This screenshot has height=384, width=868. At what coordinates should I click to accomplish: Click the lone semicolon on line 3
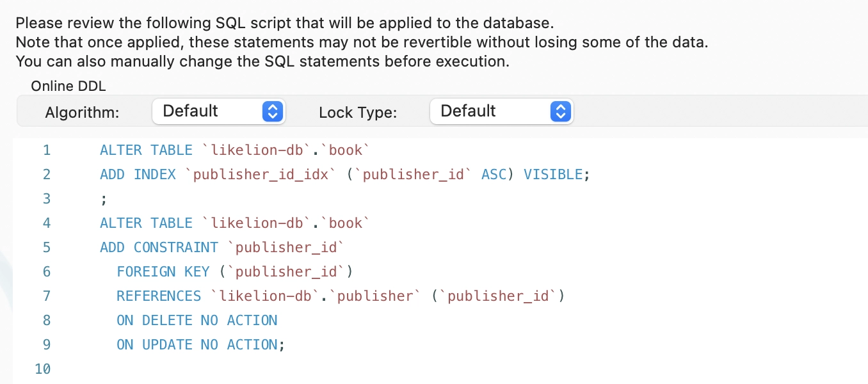(104, 199)
